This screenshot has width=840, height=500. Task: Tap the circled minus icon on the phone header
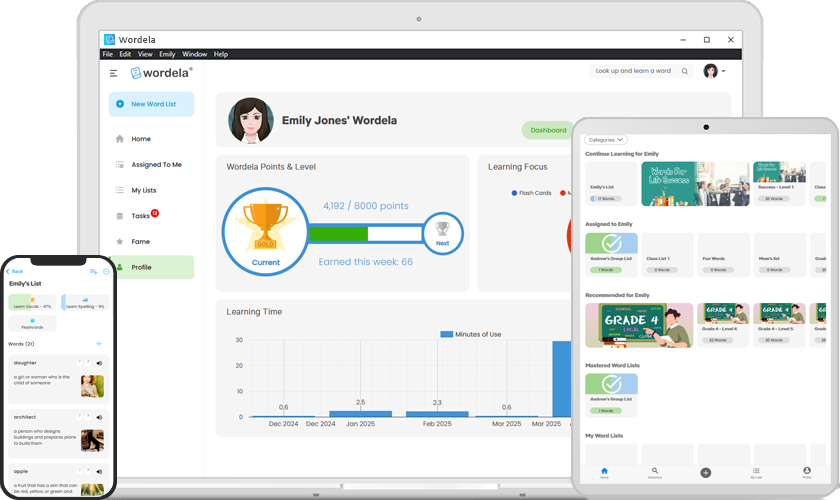click(106, 272)
